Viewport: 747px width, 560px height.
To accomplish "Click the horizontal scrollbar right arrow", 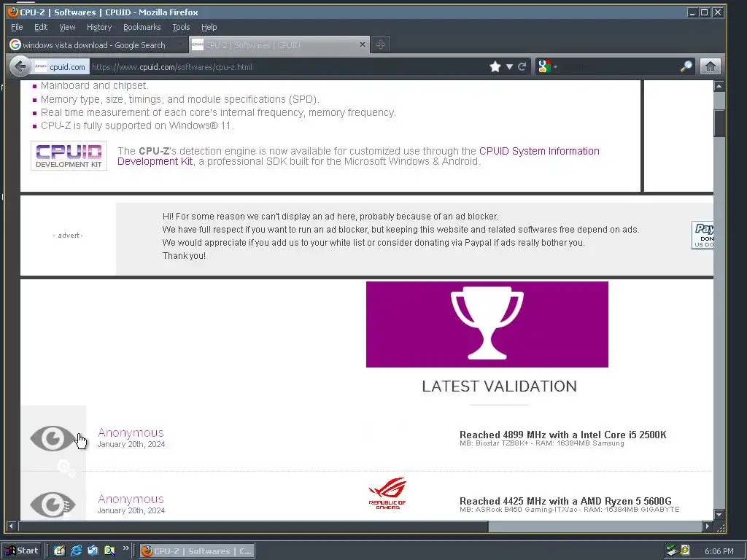I will 708,526.
